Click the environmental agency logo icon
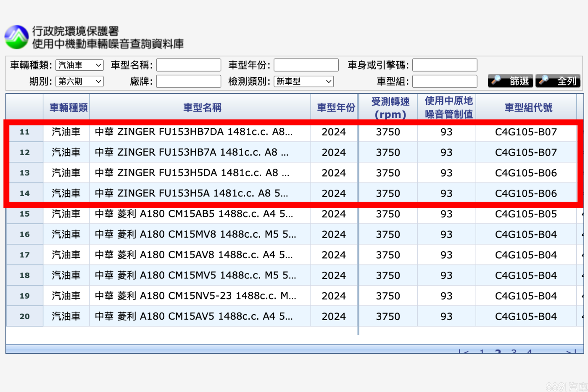588x392 pixels. 16,37
